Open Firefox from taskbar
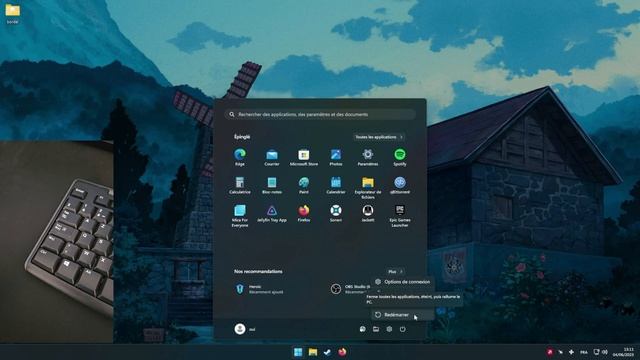 342,352
